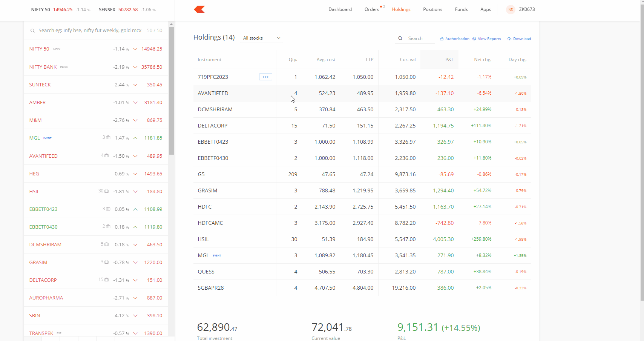This screenshot has width=644, height=341.
Task: Click the GRASIM holdings briefcase icon in watchlist
Action: click(107, 262)
